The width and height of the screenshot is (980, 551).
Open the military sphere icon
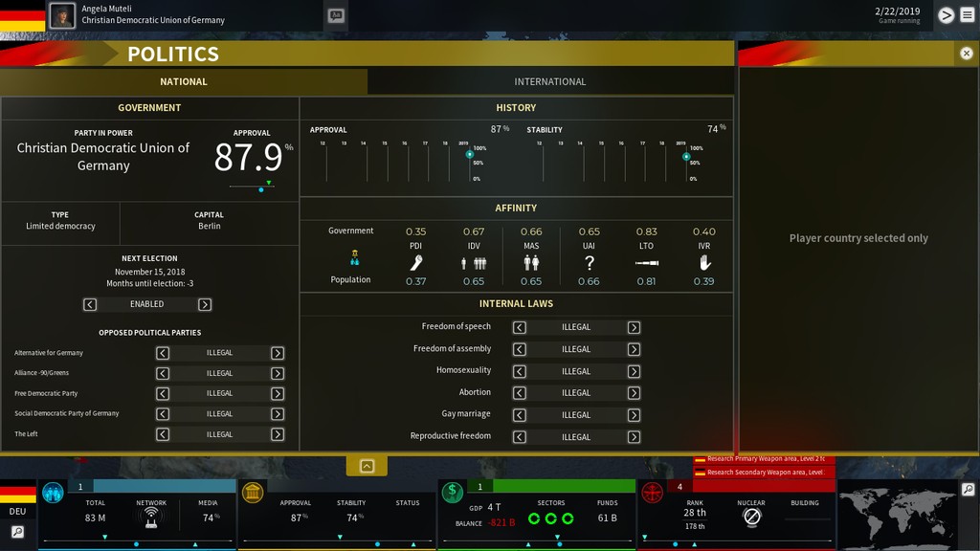(652, 493)
